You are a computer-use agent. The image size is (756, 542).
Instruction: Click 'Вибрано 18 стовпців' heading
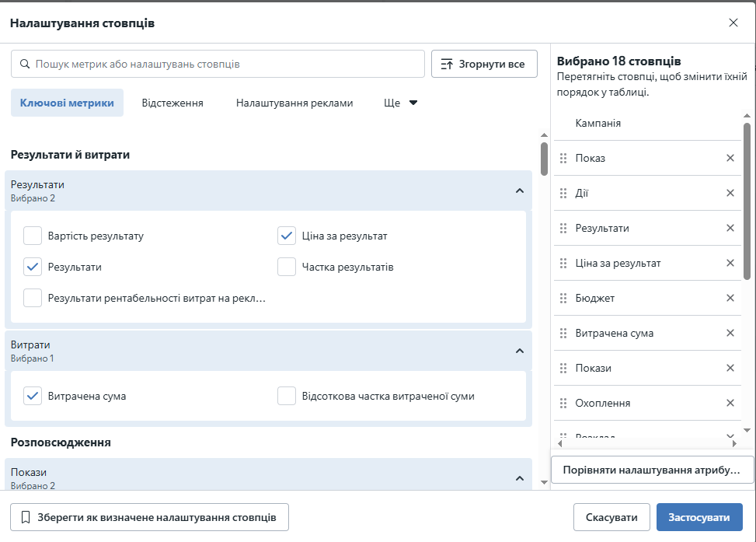click(x=618, y=61)
